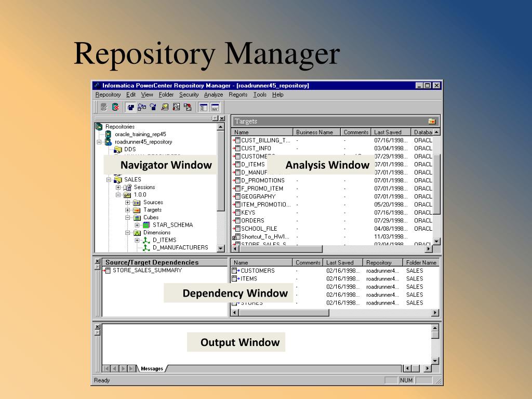
Task: Close the output pane with its X button
Action: click(97, 327)
